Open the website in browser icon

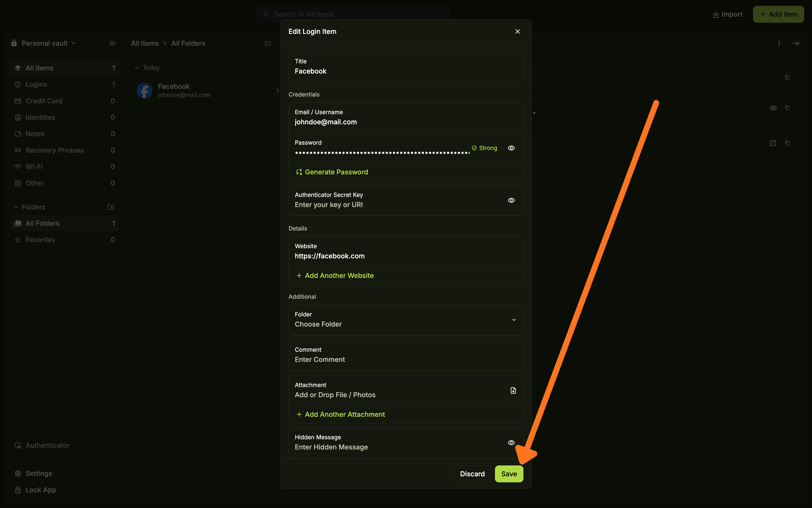[773, 143]
